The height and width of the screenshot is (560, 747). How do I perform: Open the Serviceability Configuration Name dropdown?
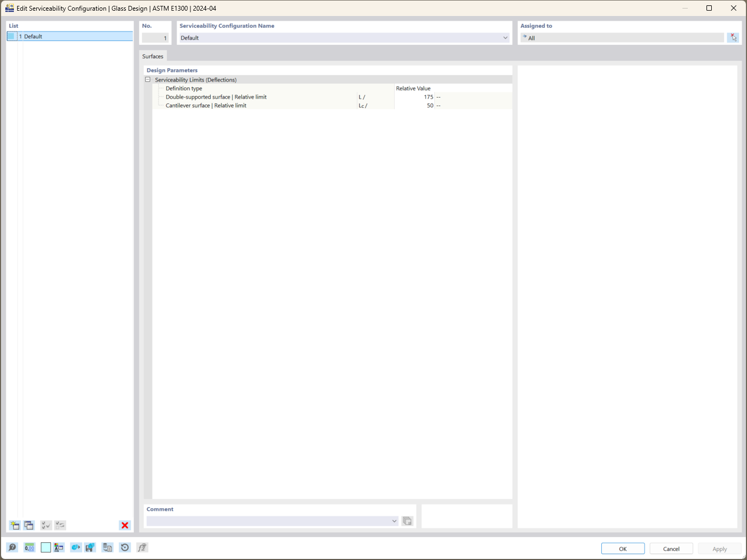point(504,37)
